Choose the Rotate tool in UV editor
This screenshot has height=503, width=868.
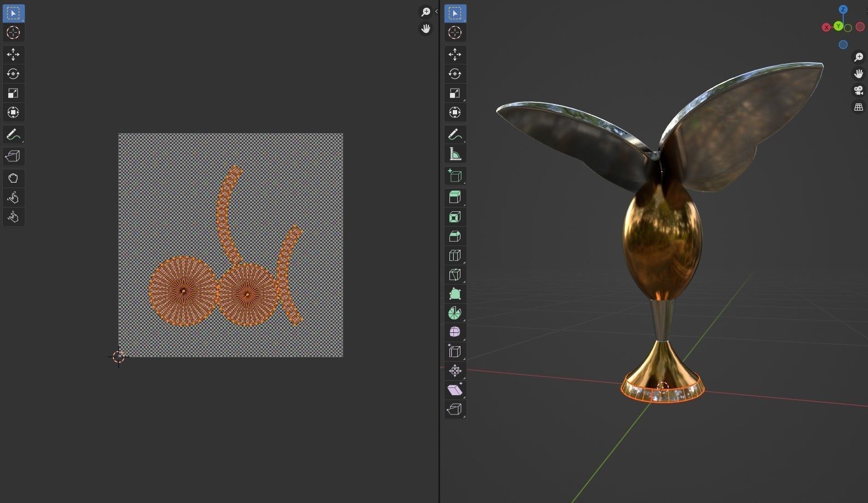(13, 74)
